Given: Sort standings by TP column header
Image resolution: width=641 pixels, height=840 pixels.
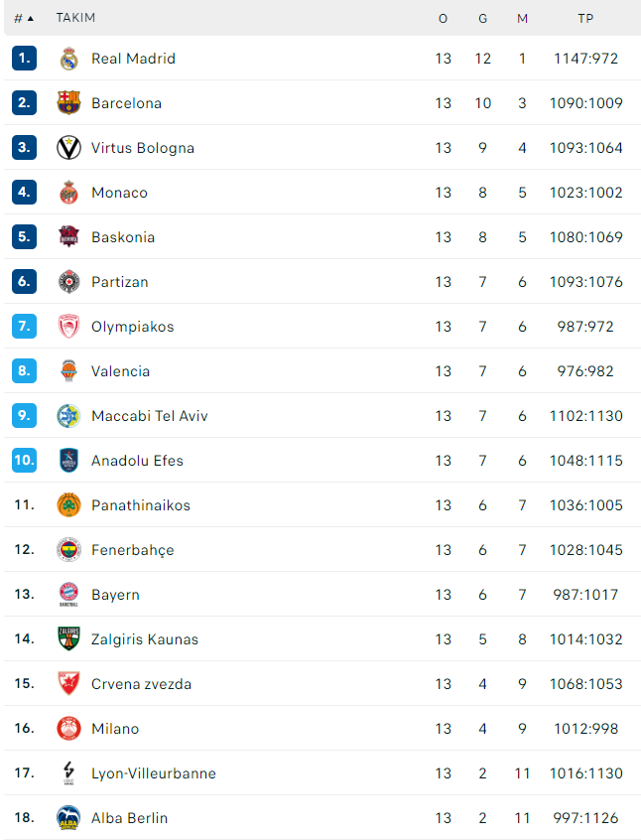Looking at the screenshot, I should tap(585, 18).
